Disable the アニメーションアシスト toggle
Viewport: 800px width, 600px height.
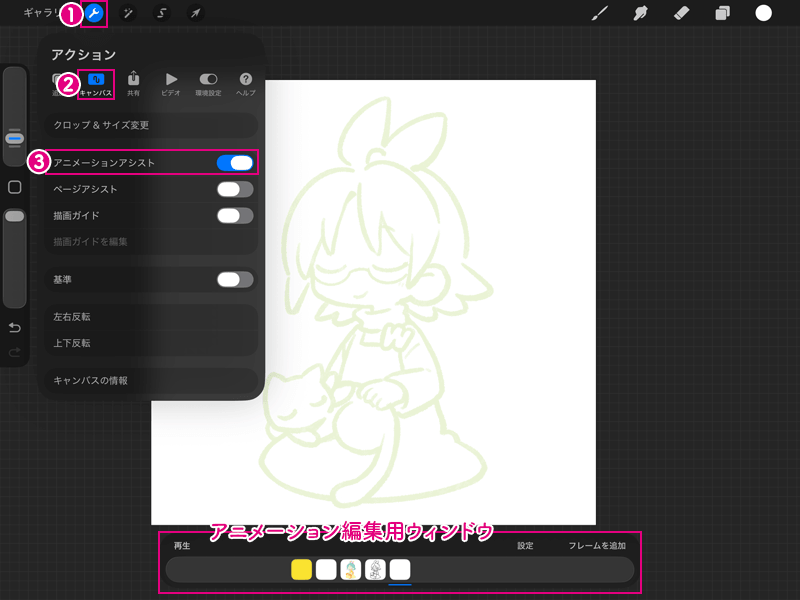235,163
